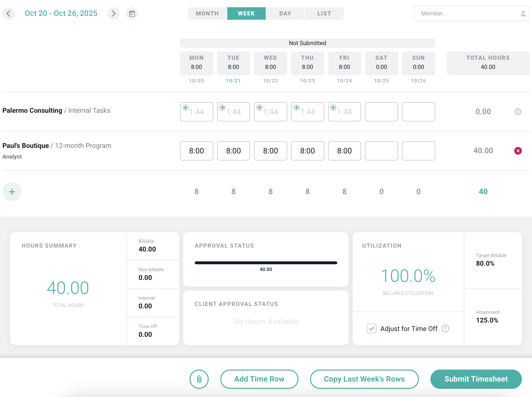532x397 pixels.
Task: Click the plus icon in Friday's Internal Tasks cell
Action: click(x=333, y=107)
